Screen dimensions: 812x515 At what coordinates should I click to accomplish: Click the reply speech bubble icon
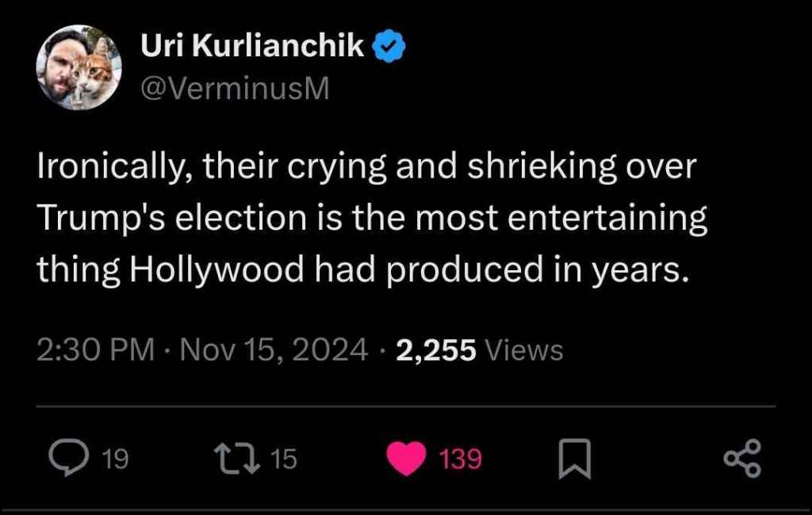[x=71, y=459]
